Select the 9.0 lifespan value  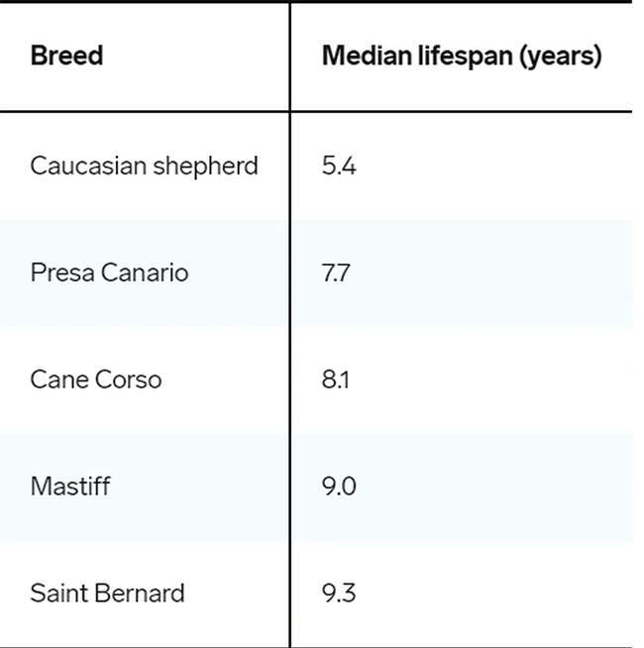[x=339, y=486]
